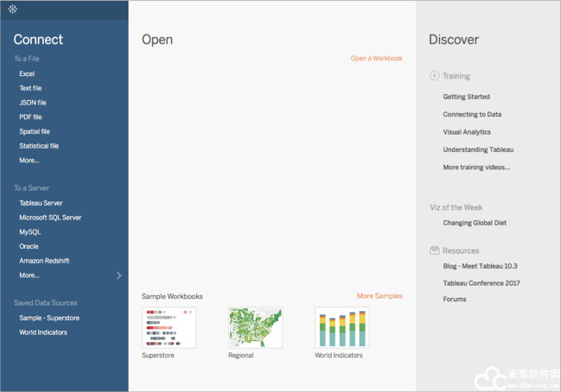The height and width of the screenshot is (392, 561).
Task: Open the Changing Global Diet viz
Action: [x=475, y=223]
